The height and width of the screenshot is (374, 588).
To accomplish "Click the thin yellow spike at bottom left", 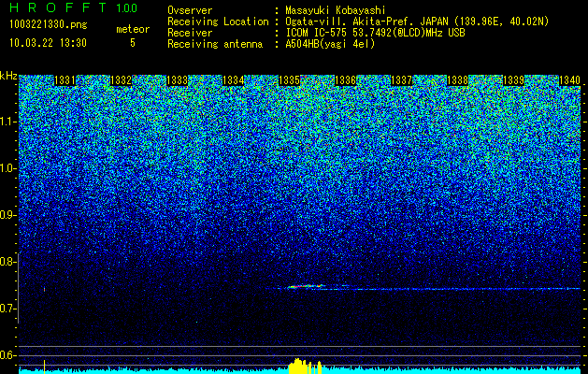I will click(44, 367).
